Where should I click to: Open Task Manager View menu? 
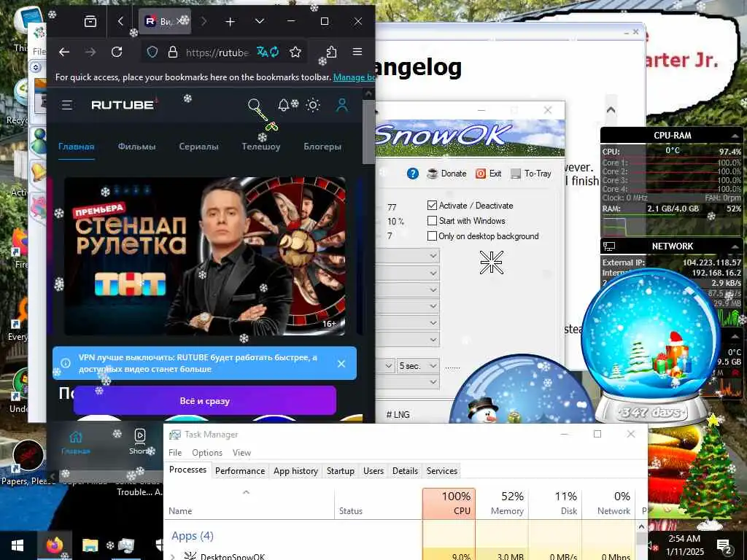click(x=241, y=452)
